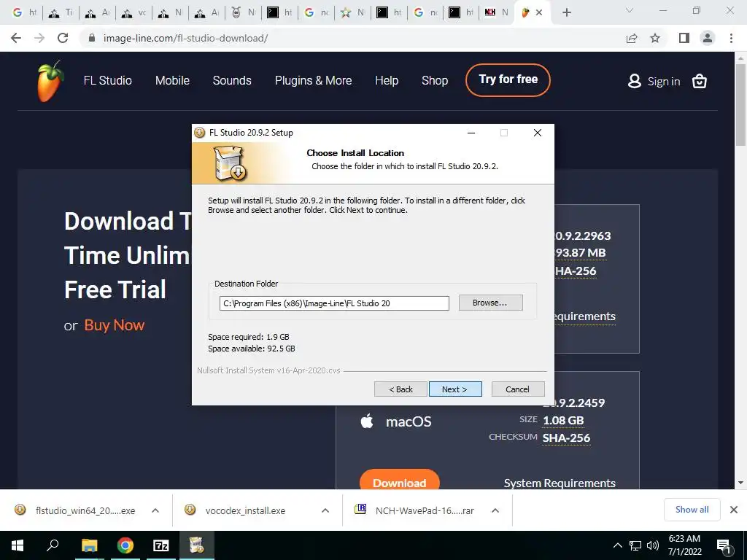747x560 pixels.
Task: Click Back in setup wizard
Action: coord(400,389)
